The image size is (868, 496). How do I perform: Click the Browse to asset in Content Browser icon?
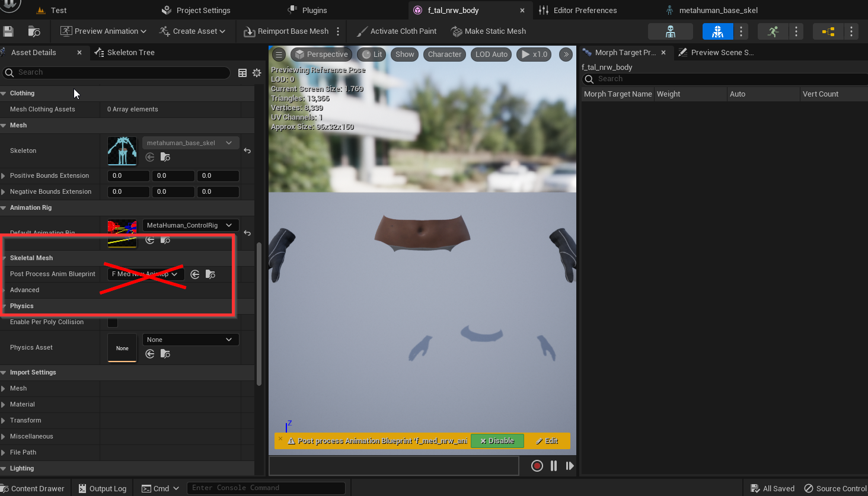pos(34,31)
